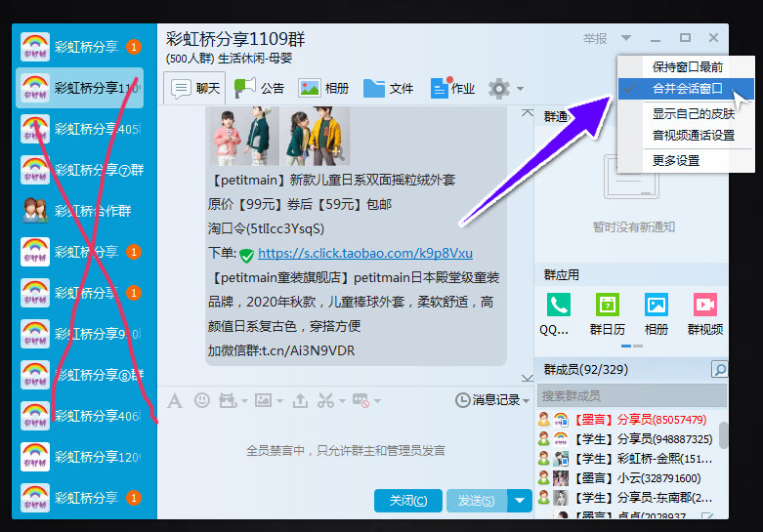
Task: Click the font style A icon
Action: pos(175,401)
